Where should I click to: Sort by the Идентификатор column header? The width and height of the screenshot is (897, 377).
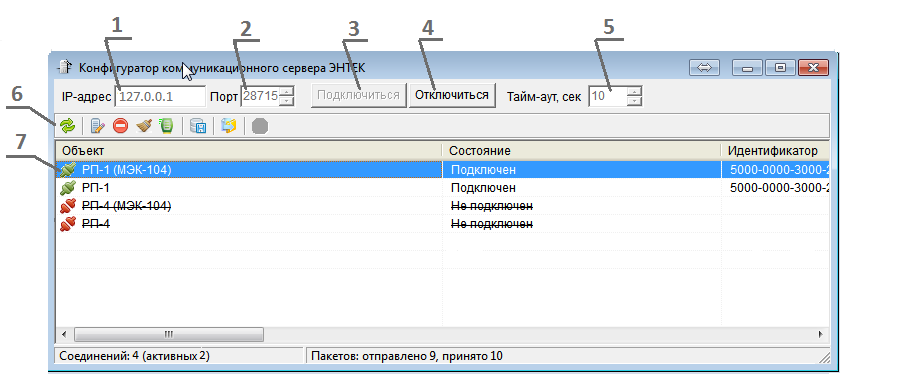(775, 150)
